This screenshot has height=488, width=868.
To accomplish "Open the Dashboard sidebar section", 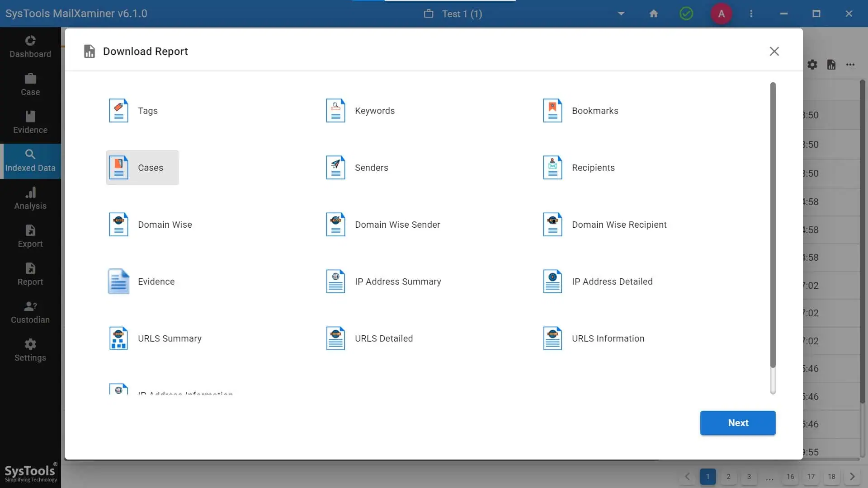I will 30,47.
